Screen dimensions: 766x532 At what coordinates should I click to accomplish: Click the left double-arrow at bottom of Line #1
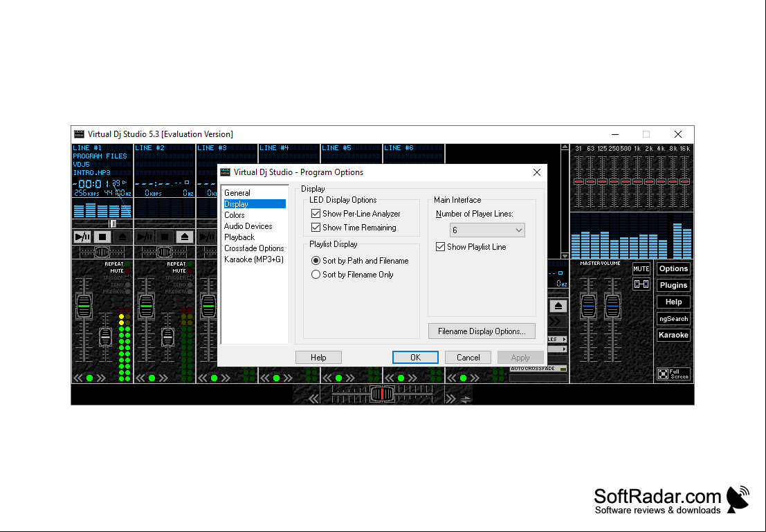78,378
